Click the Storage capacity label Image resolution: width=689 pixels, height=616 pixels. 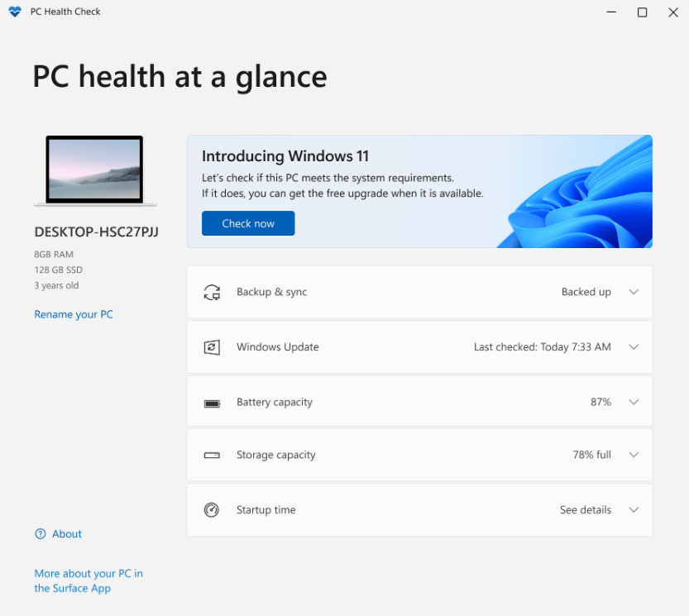pyautogui.click(x=276, y=456)
